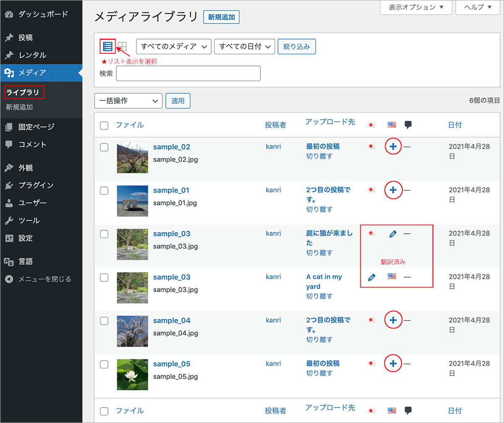Open 庭に猫が来ました post link
The image size is (504, 423).
tap(330, 238)
